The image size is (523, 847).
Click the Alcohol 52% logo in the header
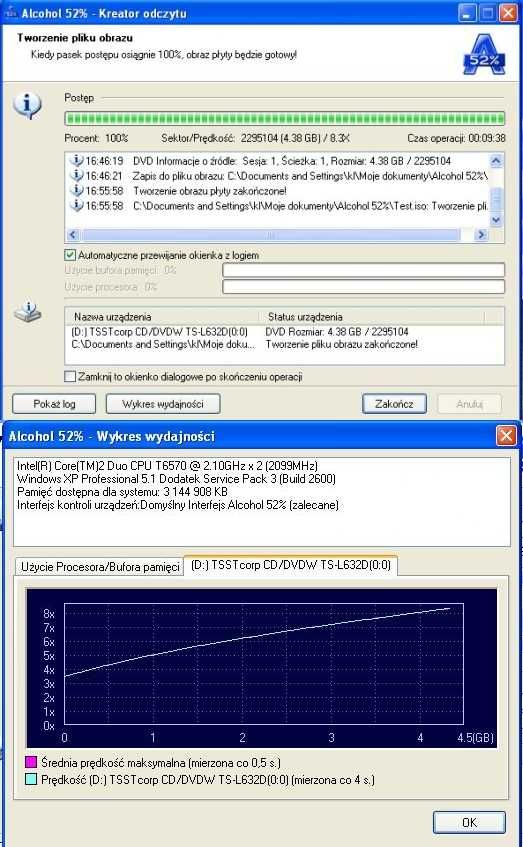[x=484, y=54]
